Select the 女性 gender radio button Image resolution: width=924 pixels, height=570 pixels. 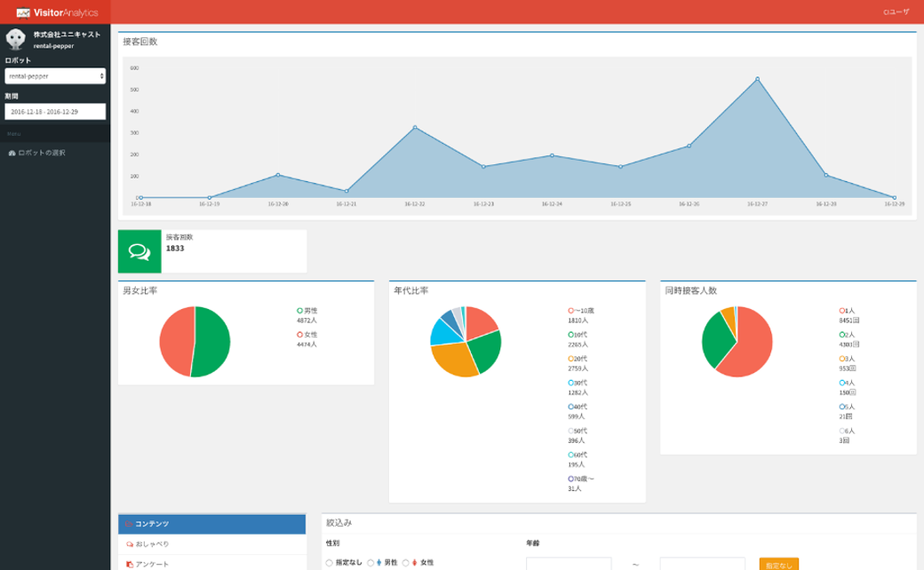point(406,562)
